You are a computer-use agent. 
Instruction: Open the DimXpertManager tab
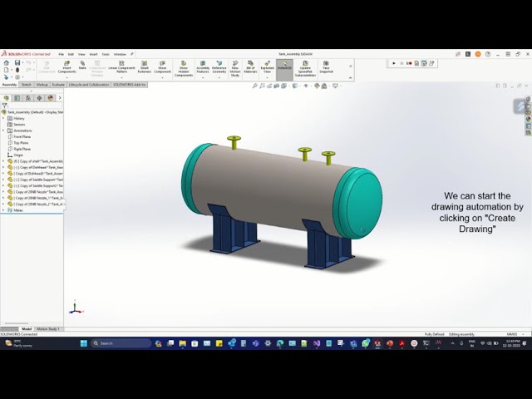coord(39,98)
